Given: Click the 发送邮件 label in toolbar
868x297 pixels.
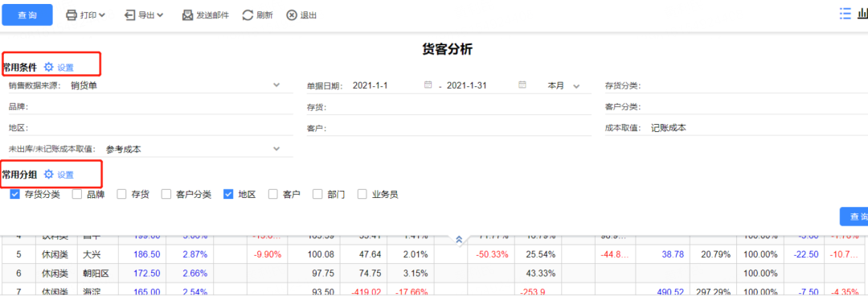Looking at the screenshot, I should (x=212, y=15).
